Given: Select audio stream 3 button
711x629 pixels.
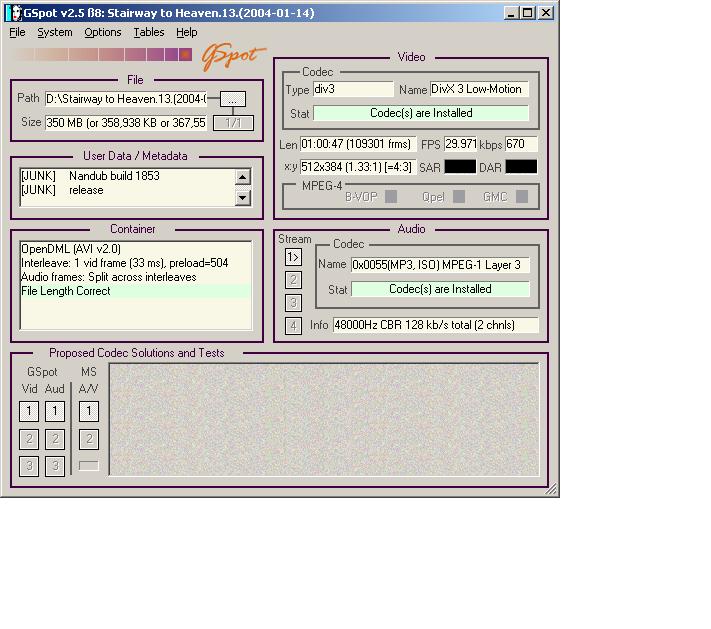Looking at the screenshot, I should [x=293, y=302].
